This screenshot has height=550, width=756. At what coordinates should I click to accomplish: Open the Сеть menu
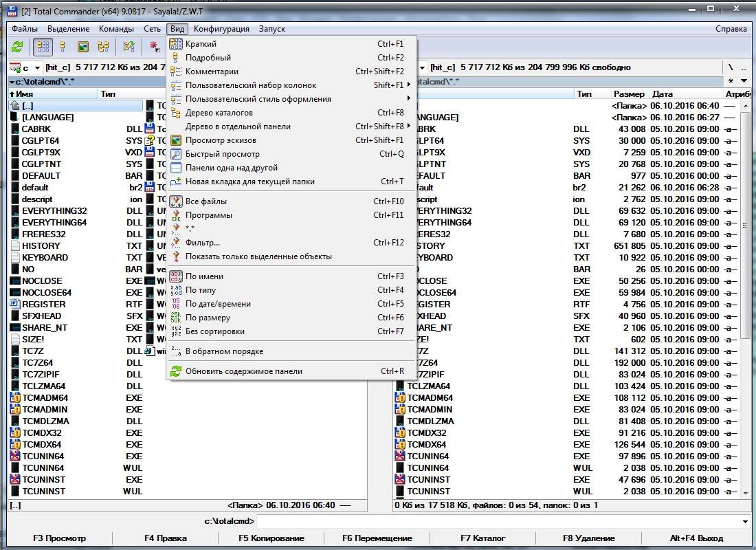[152, 28]
